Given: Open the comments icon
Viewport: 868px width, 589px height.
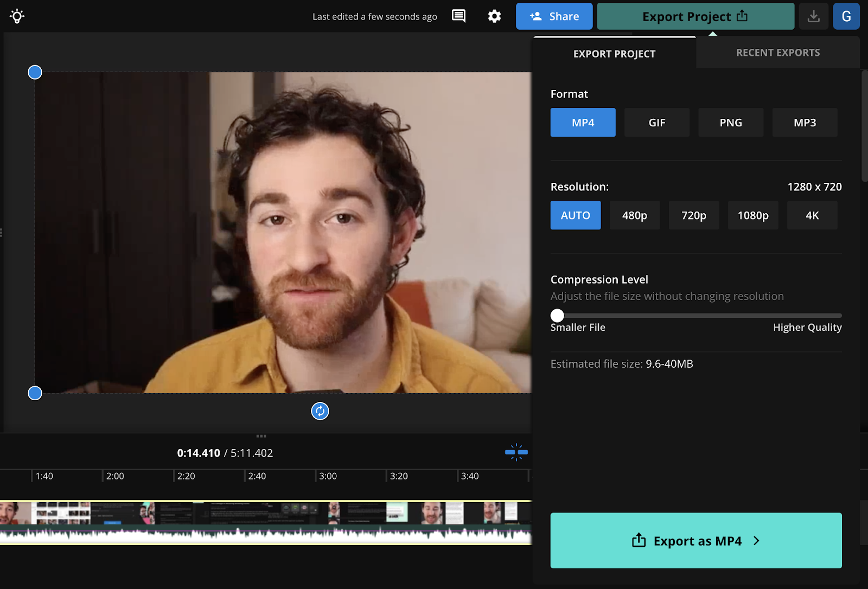Looking at the screenshot, I should 458,16.
